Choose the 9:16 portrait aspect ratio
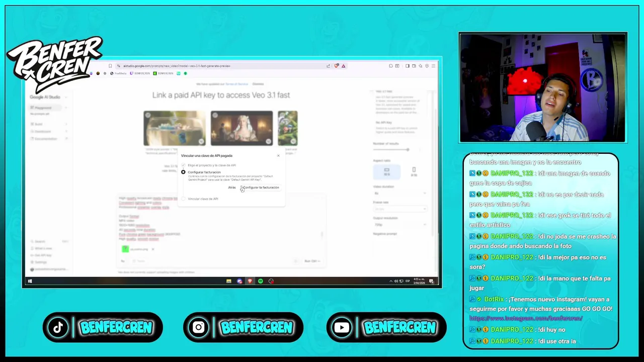The width and height of the screenshot is (644, 362). (x=414, y=171)
